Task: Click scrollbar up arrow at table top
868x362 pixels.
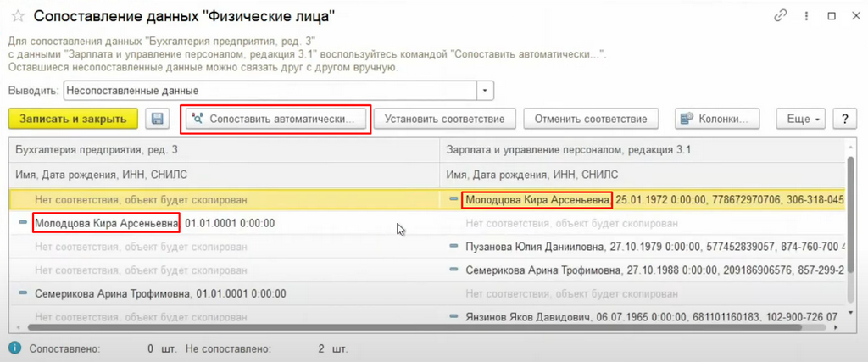Action: click(851, 146)
